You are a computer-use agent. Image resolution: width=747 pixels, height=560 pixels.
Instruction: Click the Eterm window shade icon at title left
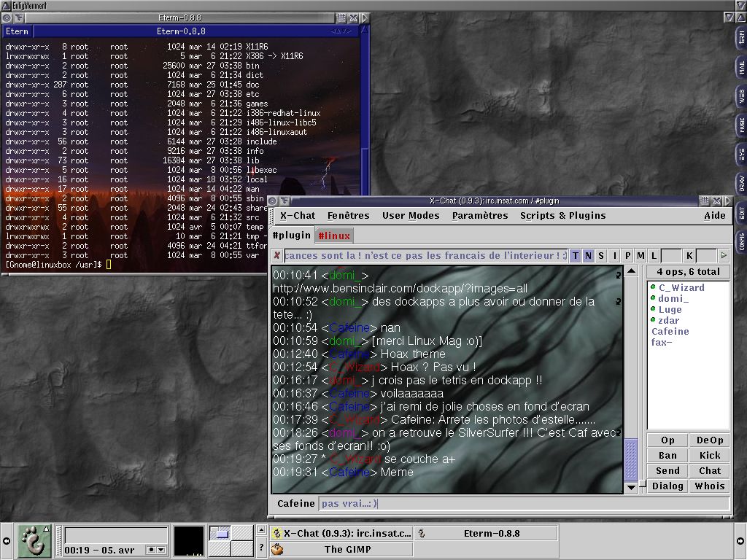(x=7, y=18)
